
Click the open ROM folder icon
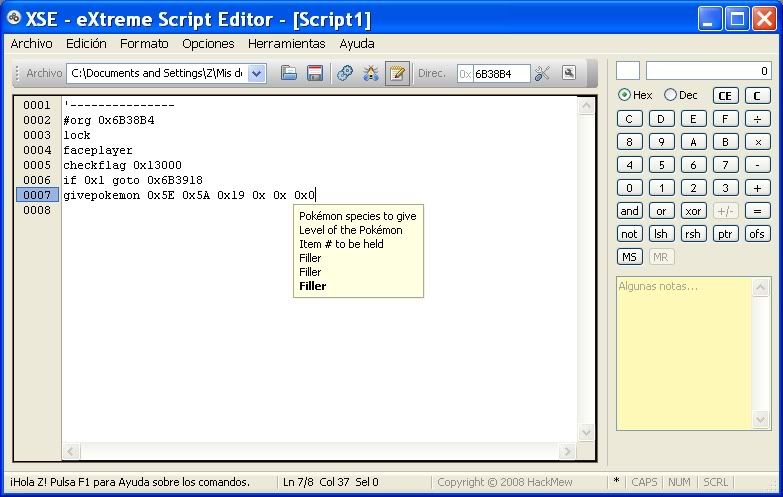tap(289, 73)
